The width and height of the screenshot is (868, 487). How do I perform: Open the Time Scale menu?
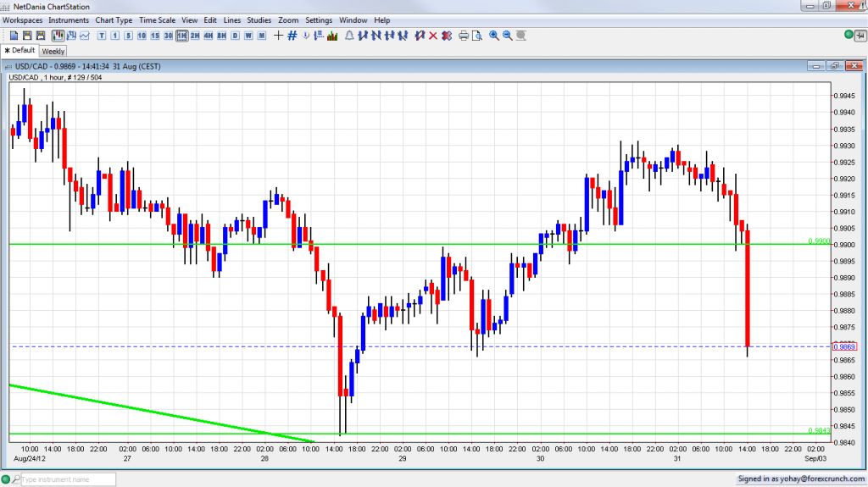click(x=158, y=19)
